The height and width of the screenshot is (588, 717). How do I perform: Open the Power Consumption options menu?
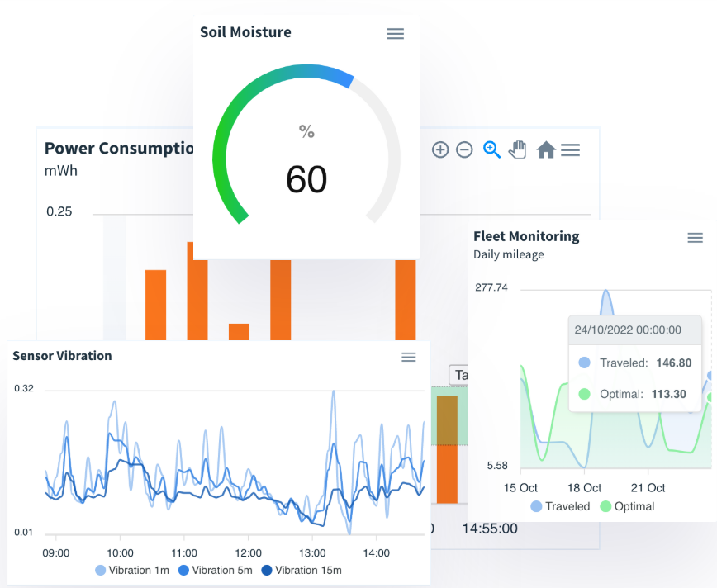570,149
